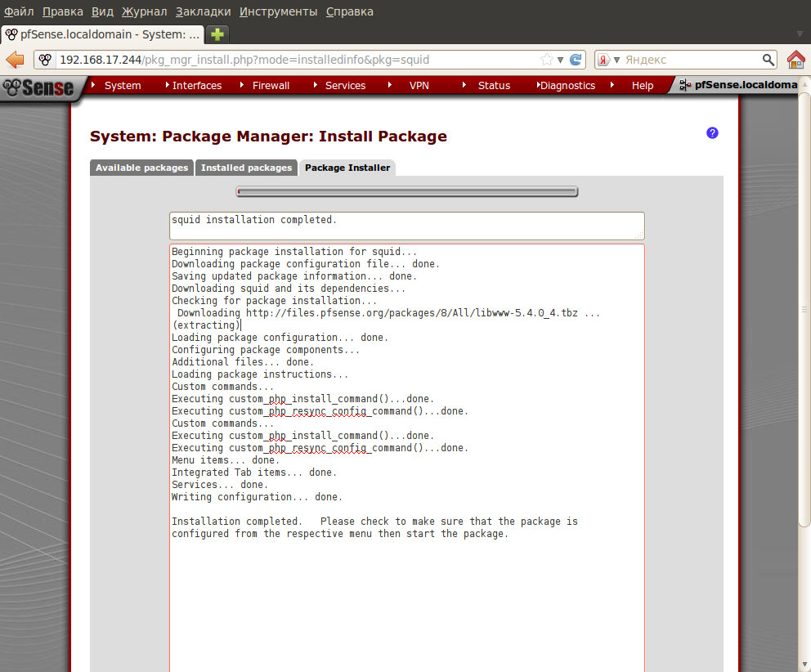
Task: Click the site identity icon in address bar
Action: coord(45,60)
